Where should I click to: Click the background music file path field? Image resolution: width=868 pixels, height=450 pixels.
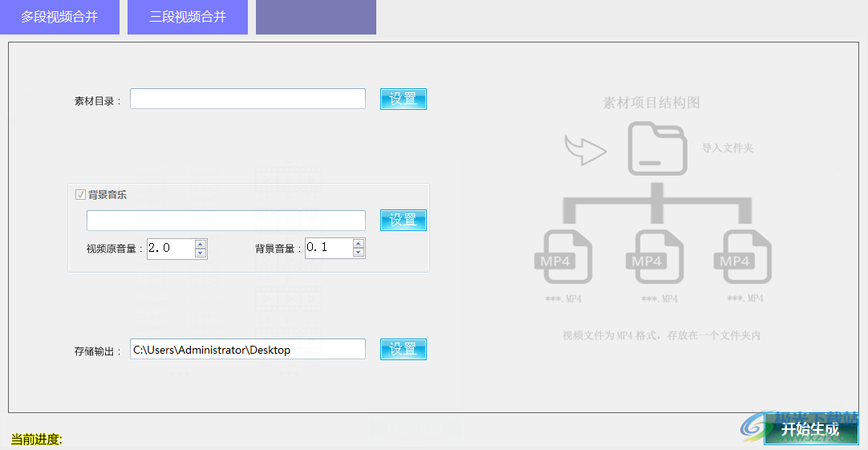[226, 221]
